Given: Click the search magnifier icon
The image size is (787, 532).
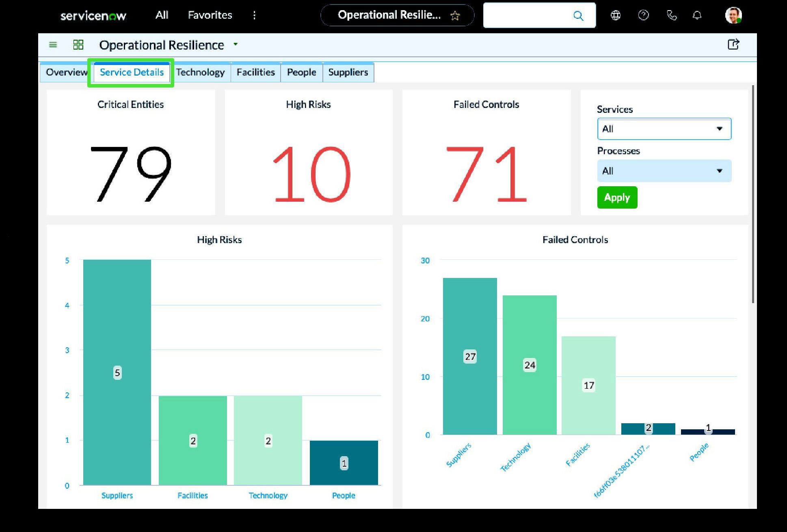Looking at the screenshot, I should tap(578, 16).
